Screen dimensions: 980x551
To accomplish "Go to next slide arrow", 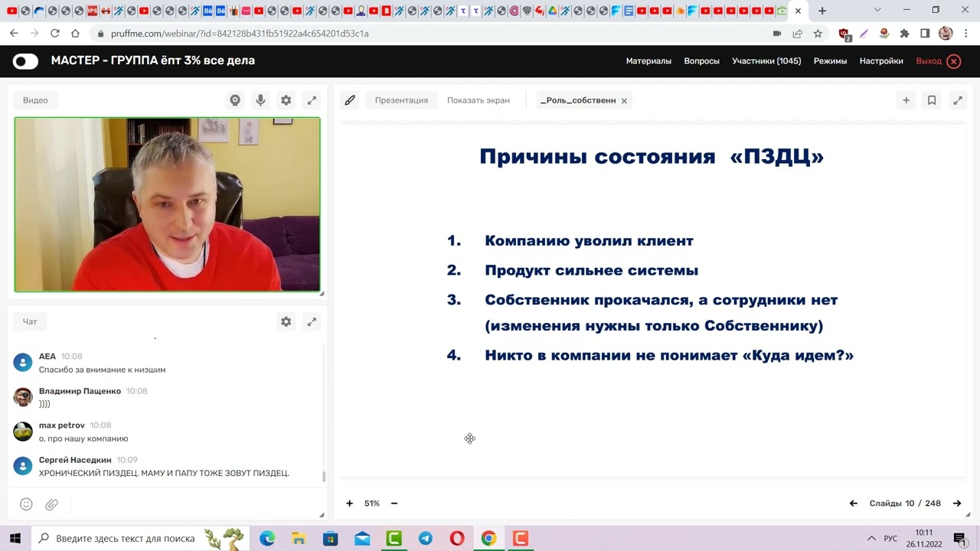I will pyautogui.click(x=956, y=504).
